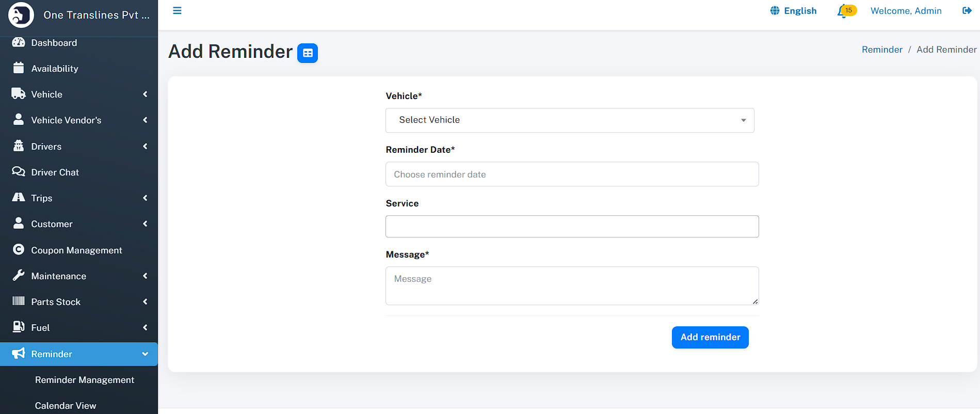This screenshot has width=980, height=414.
Task: Click the Add reminder button
Action: coord(710,337)
